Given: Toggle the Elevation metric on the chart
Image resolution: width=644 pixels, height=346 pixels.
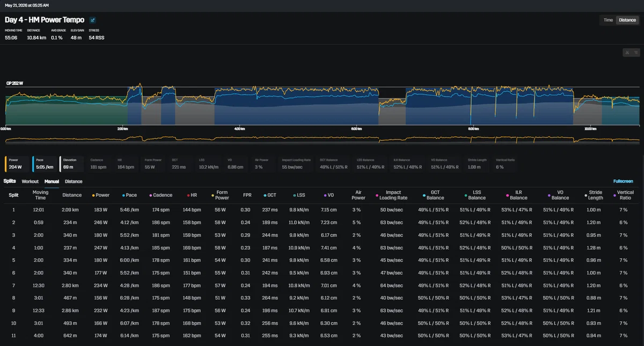Looking at the screenshot, I should click(72, 164).
